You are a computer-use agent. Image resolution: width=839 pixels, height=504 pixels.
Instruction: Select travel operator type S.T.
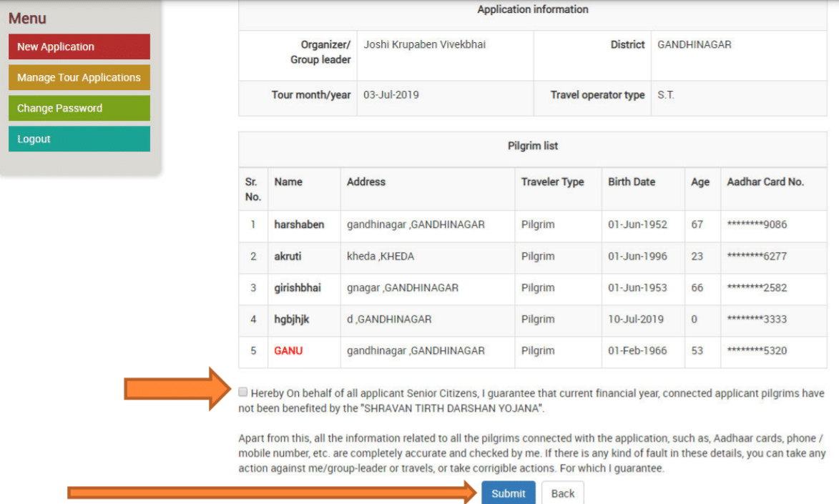tap(664, 94)
